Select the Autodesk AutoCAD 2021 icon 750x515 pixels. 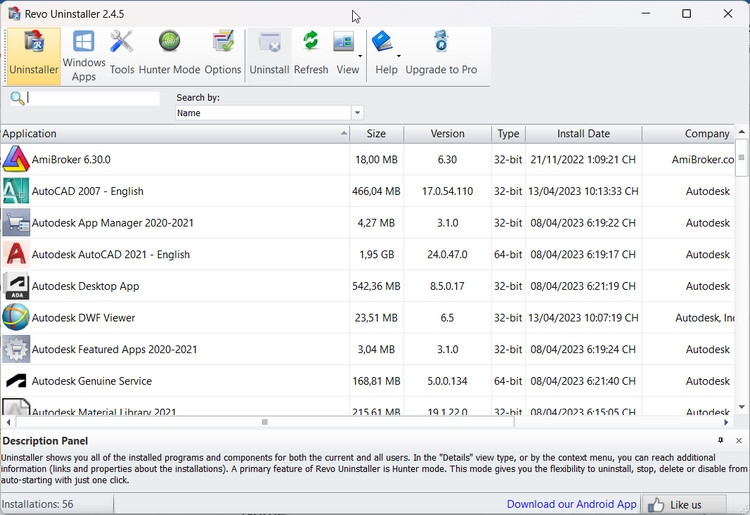pos(16,254)
